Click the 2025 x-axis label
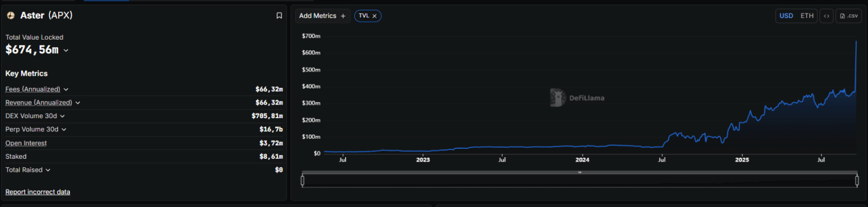 click(742, 160)
